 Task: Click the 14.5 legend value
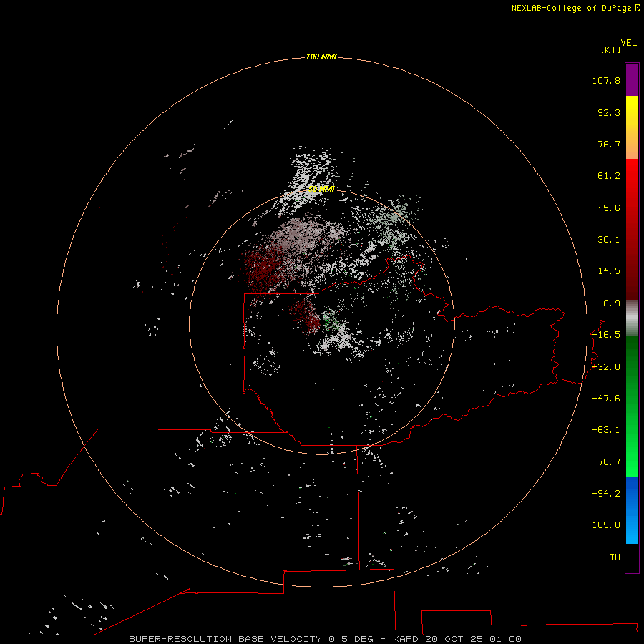pyautogui.click(x=609, y=271)
